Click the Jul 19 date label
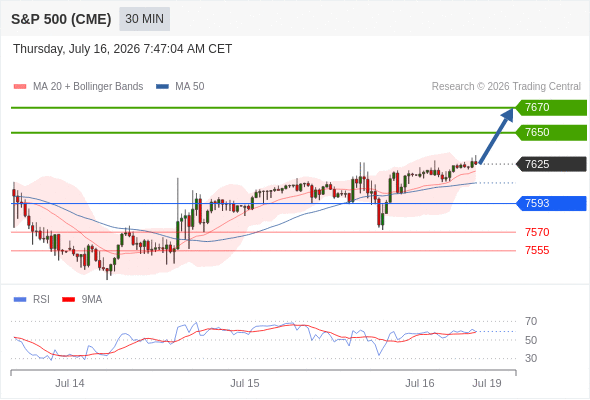Screen dimensions: 590x400 pyautogui.click(x=487, y=383)
